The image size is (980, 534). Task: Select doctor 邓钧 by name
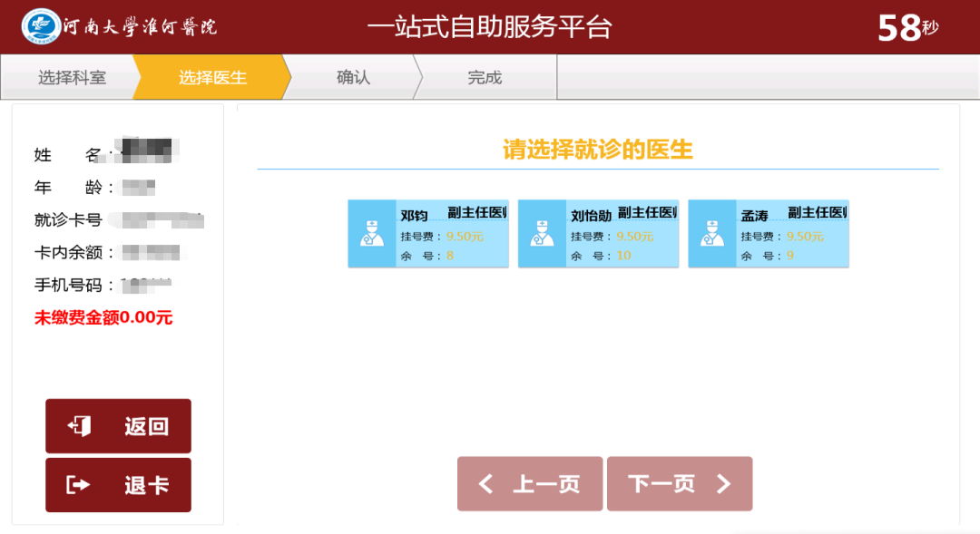pos(414,216)
